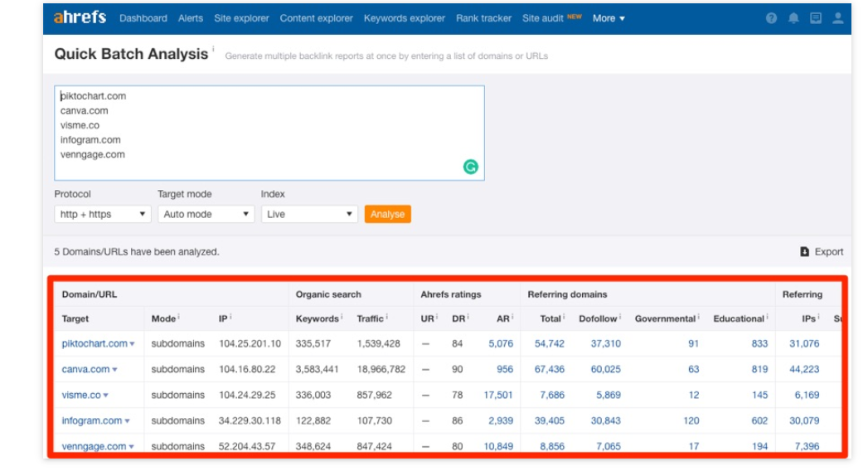Expand the piktochart.com target dropdown arrow
868x471 pixels.
click(x=132, y=344)
